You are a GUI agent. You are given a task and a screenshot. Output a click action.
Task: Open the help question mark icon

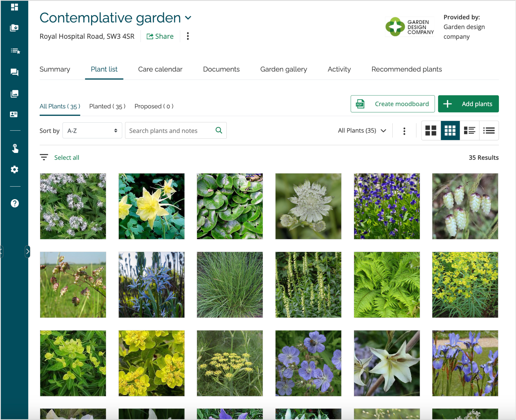point(14,203)
